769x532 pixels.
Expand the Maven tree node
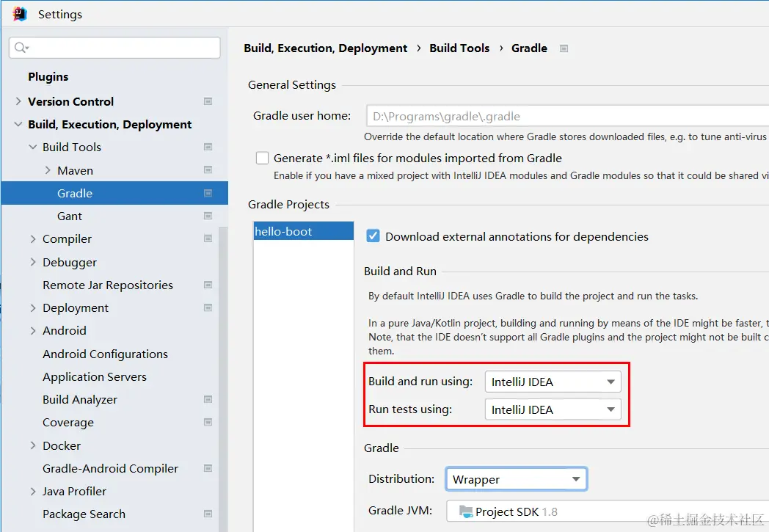tap(48, 170)
